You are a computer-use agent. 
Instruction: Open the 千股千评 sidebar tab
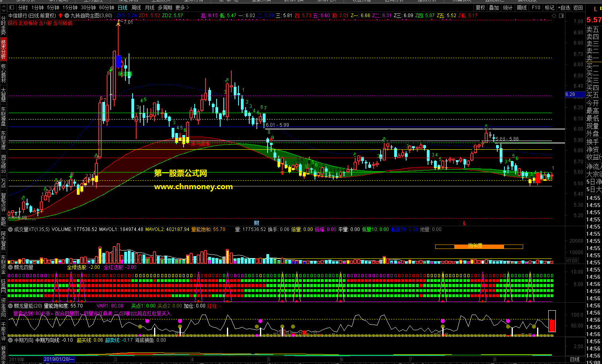(x=4, y=332)
